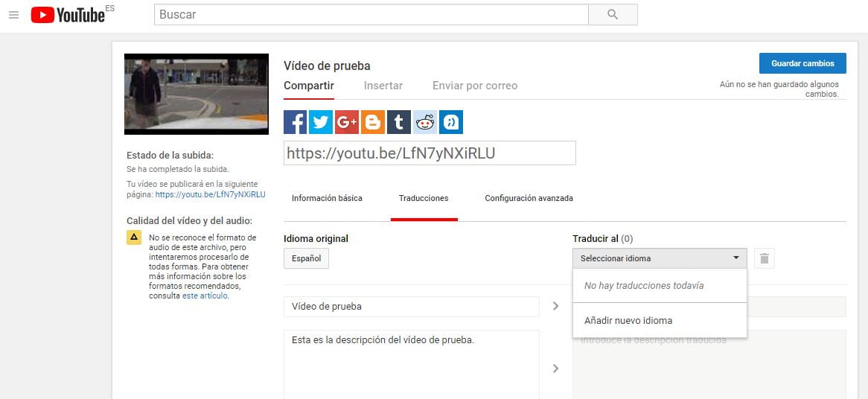Select the Insertar tab
Viewport: 868px width, 399px height.
(383, 86)
